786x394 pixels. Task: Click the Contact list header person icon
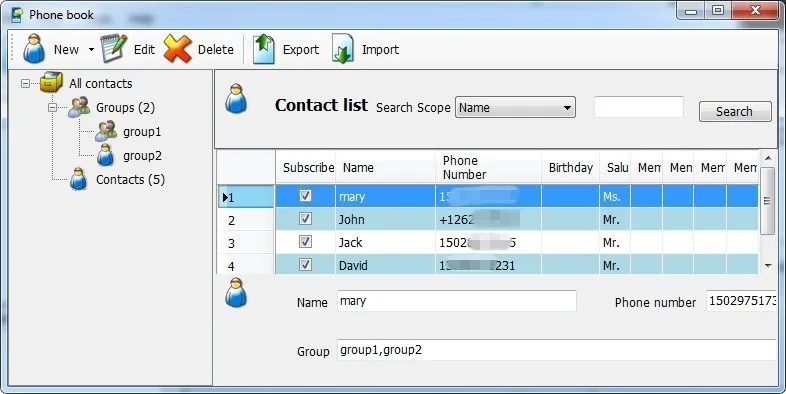click(236, 98)
